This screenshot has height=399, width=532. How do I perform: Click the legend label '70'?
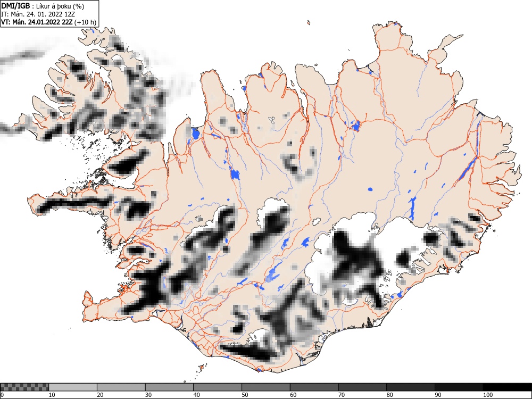[341, 395]
